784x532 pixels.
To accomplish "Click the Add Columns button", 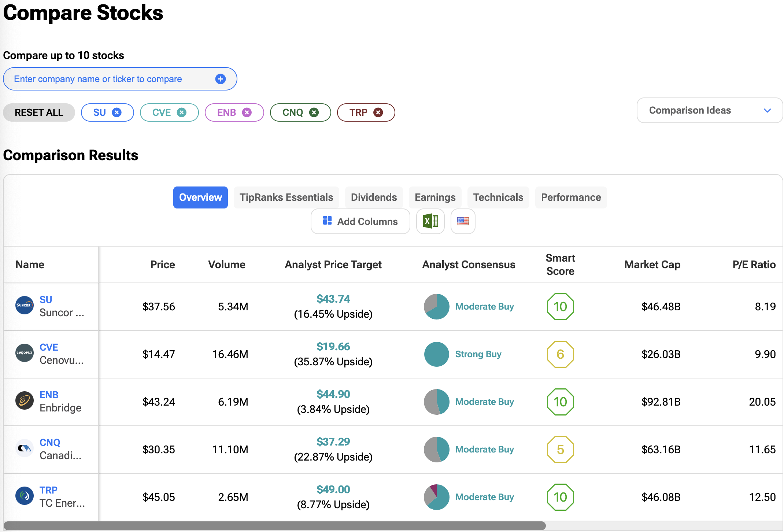I will (x=360, y=221).
